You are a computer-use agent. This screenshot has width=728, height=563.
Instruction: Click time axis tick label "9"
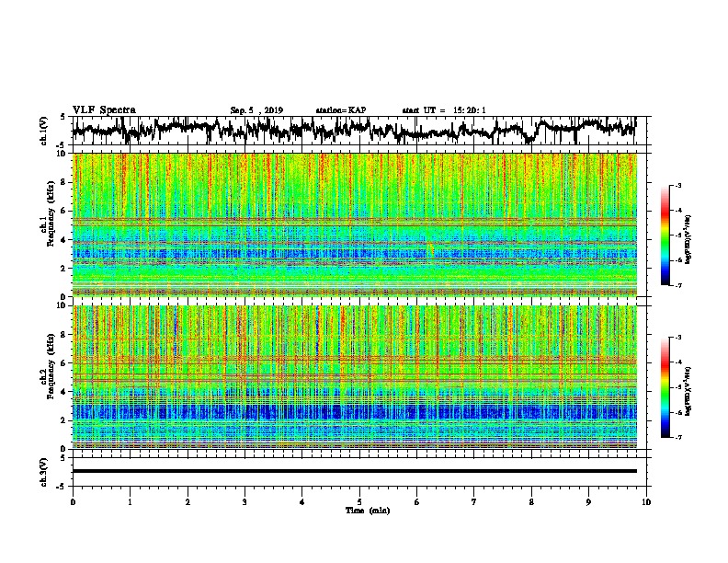coord(588,502)
